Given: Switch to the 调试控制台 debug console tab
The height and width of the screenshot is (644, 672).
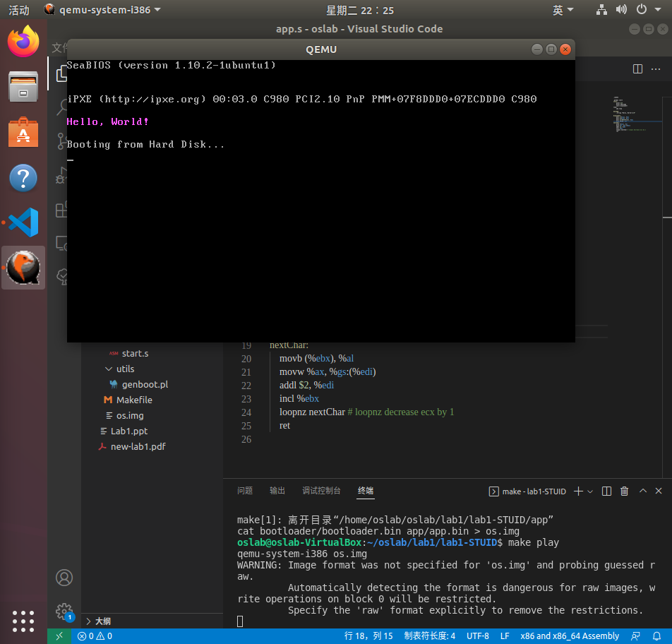Looking at the screenshot, I should coord(321,491).
